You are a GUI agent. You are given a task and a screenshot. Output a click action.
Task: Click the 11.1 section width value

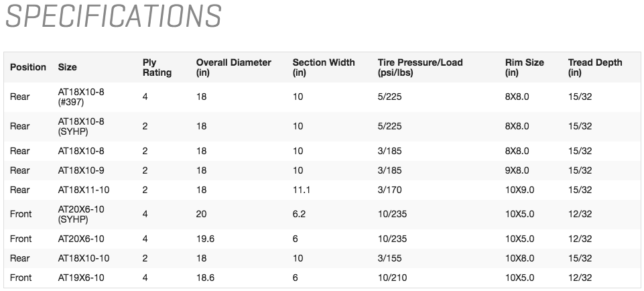coord(301,190)
